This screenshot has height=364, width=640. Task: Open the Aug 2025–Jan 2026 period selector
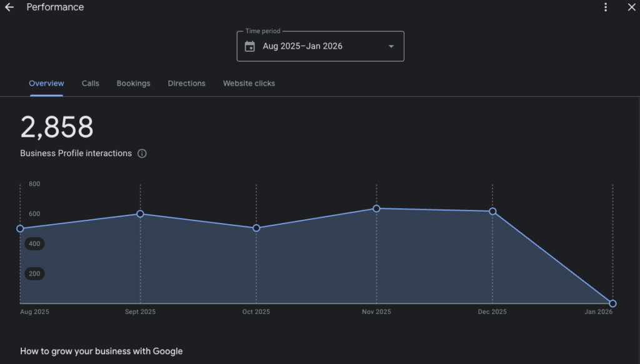[x=321, y=46]
